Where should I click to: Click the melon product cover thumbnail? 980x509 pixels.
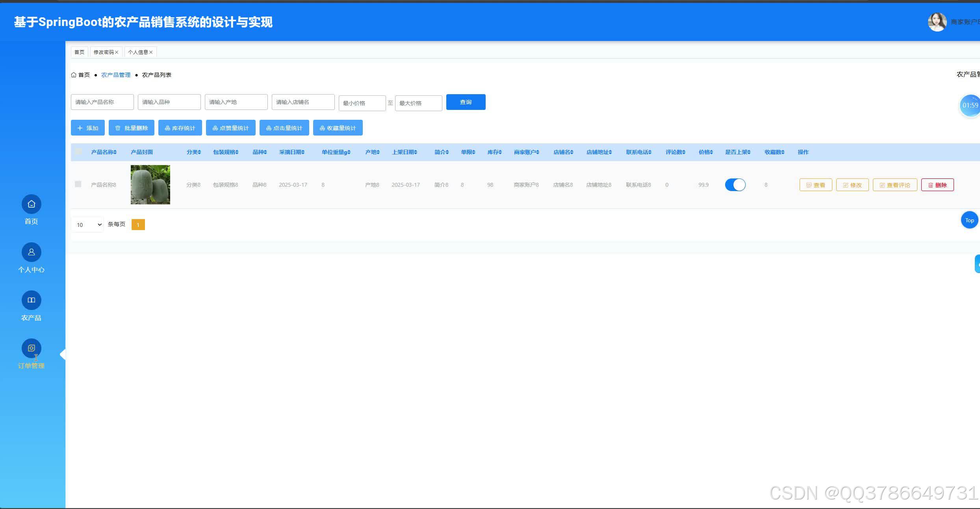tap(150, 184)
